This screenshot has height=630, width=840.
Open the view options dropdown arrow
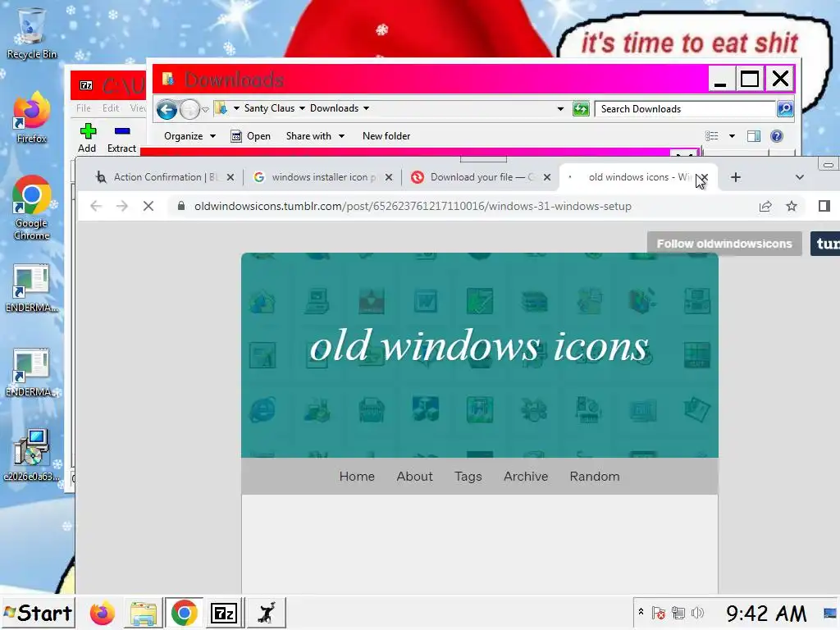732,136
